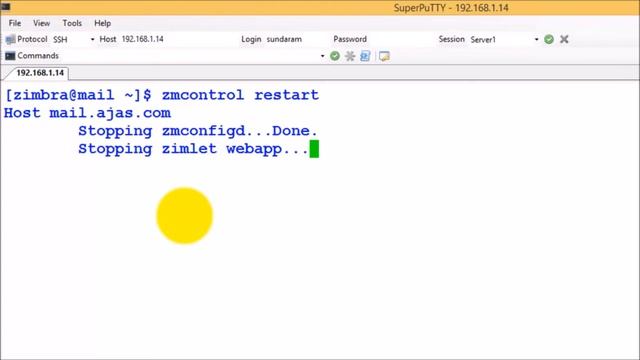The width and height of the screenshot is (640, 360).
Task: Click the yellow note icon in Commands bar
Action: tap(384, 56)
